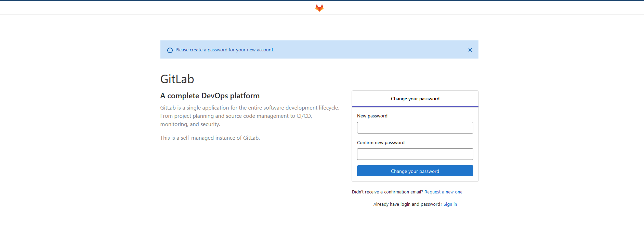Click the GitLab fox logo

319,8
